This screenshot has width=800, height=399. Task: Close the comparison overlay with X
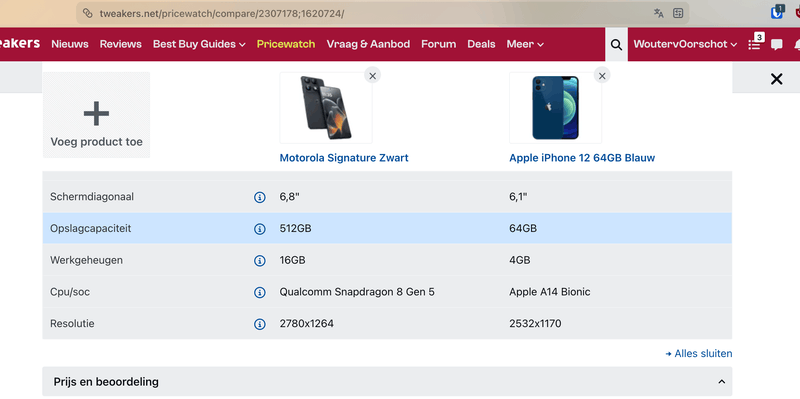(777, 79)
